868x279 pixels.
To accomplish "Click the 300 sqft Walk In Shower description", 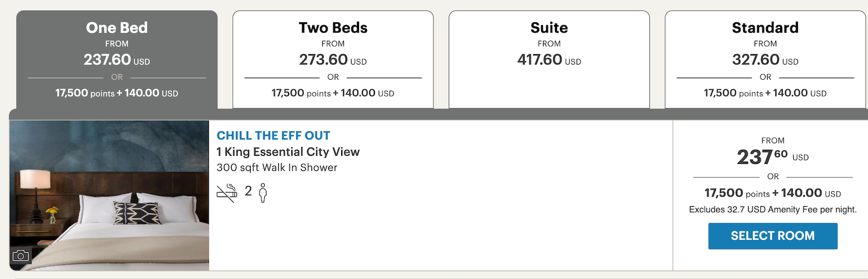I will click(x=277, y=168).
